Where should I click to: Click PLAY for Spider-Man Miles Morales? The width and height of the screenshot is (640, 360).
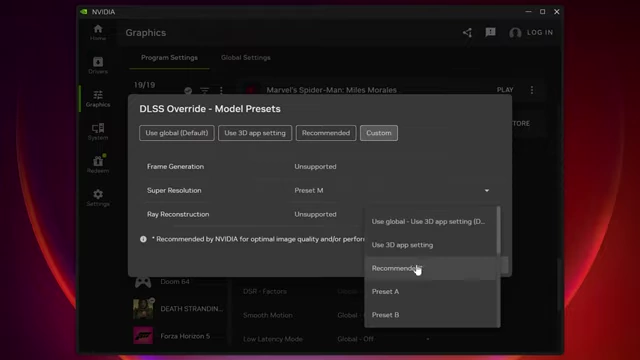[505, 90]
